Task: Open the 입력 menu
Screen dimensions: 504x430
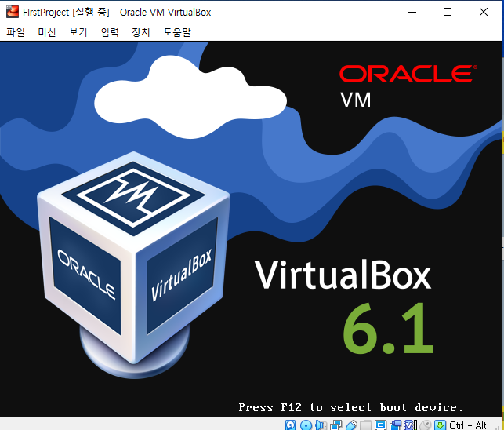Action: [110, 32]
